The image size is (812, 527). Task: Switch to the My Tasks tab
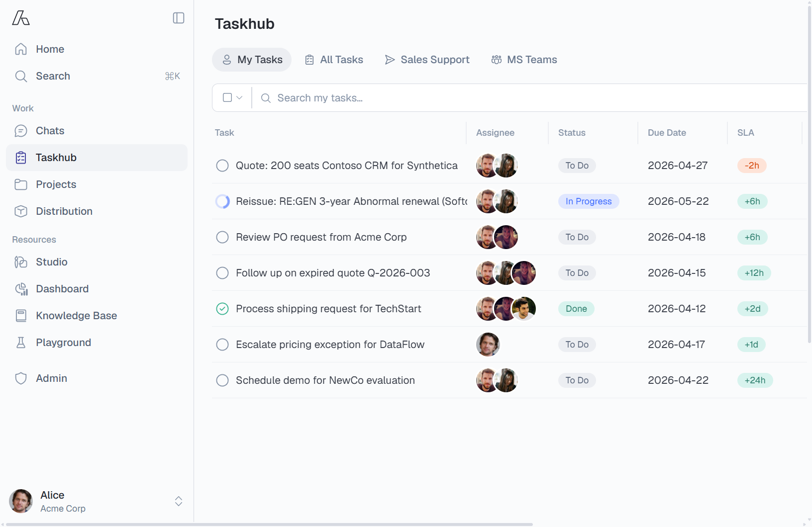click(x=252, y=60)
